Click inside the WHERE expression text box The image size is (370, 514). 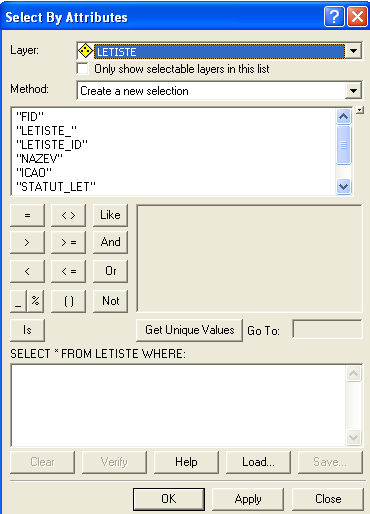coord(179,405)
